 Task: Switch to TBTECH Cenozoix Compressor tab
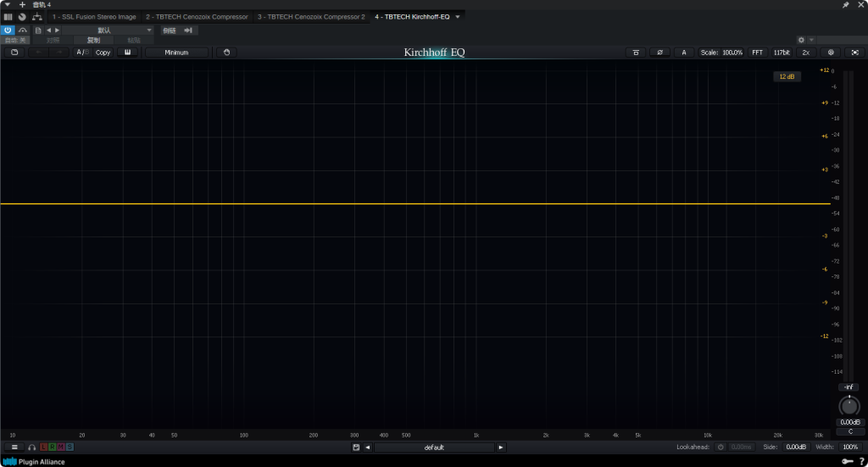point(197,17)
